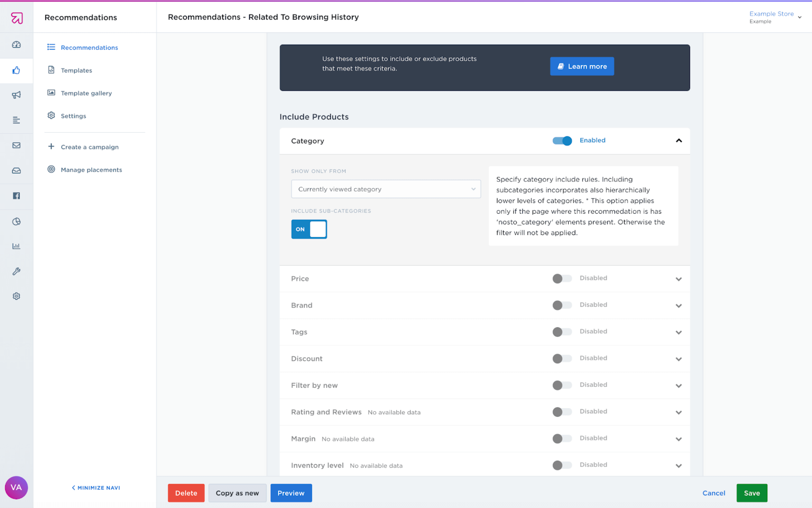Click the Learn more button
812x508 pixels.
pos(582,66)
